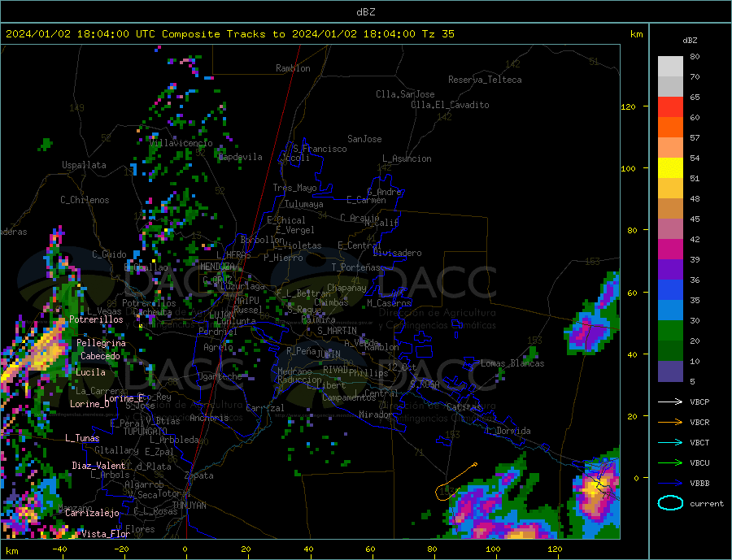Click the 'L_Tunas' map label
Screen dimensions: 732x560
coord(82,438)
